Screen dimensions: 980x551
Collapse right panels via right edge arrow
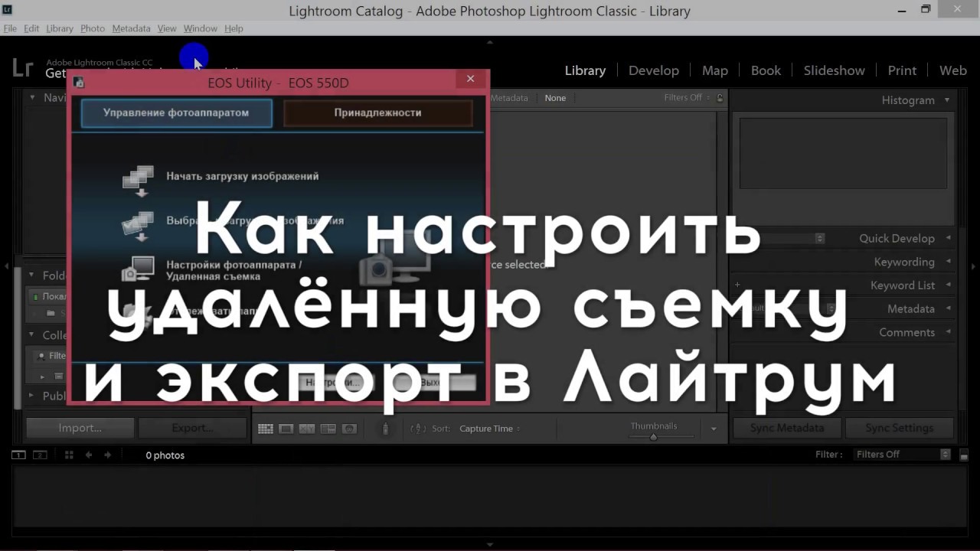click(974, 266)
